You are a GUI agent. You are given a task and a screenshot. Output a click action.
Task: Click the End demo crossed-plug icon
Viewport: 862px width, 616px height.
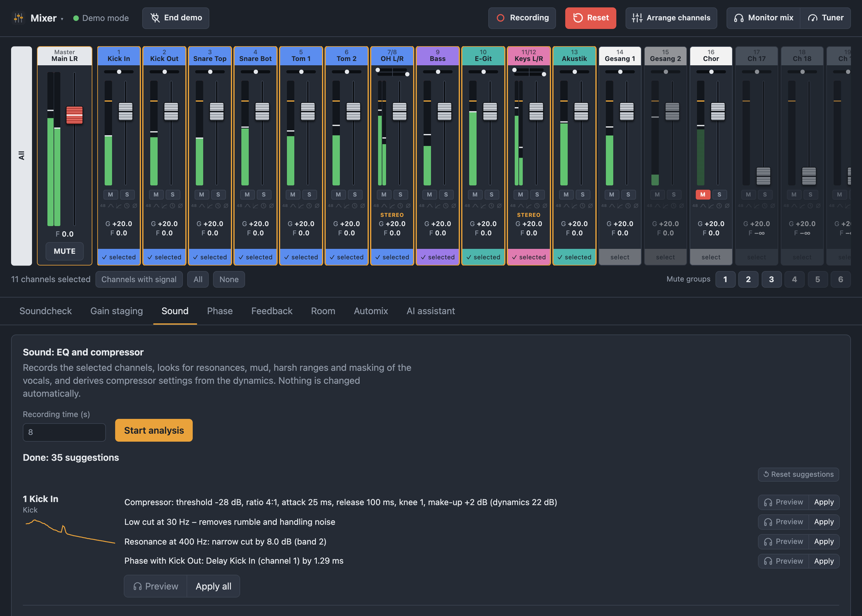pos(155,18)
